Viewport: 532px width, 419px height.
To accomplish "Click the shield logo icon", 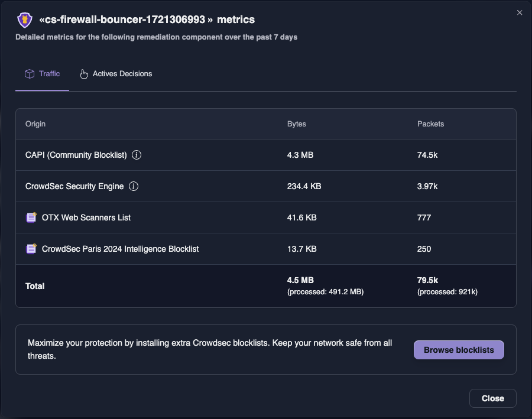I will coord(24,20).
